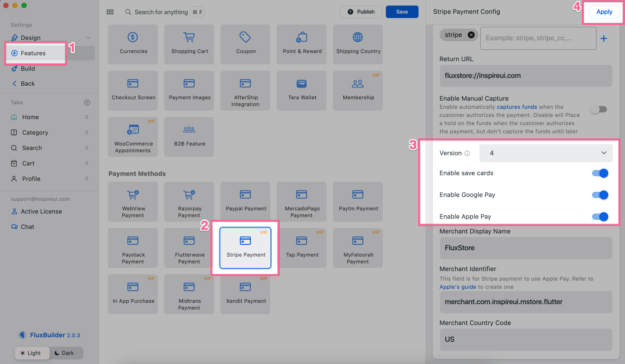This screenshot has height=364, width=625.
Task: Turn off Enable Google Pay switch
Action: coord(600,195)
